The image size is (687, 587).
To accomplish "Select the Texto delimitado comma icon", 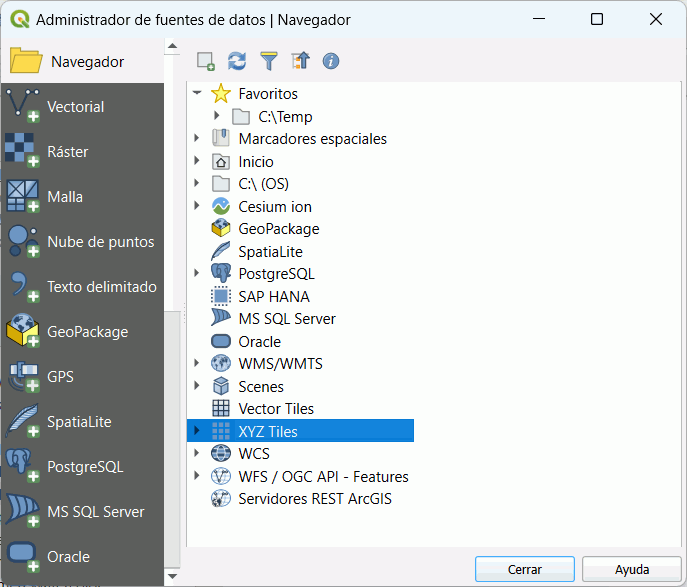I will (x=23, y=286).
